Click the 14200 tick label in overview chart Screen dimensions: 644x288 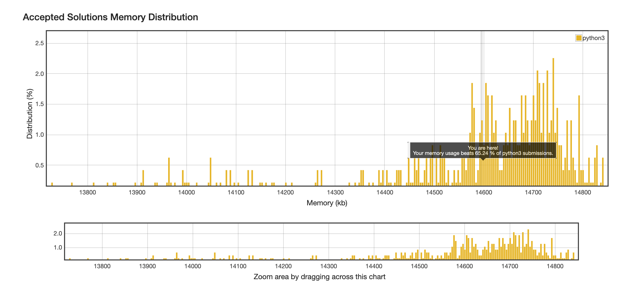click(x=283, y=266)
